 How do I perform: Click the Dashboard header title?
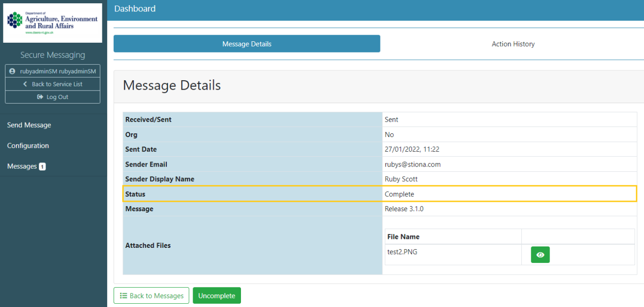tap(135, 8)
